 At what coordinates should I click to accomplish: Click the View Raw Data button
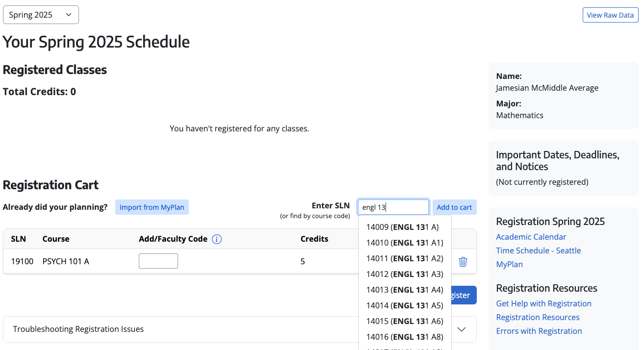point(610,15)
